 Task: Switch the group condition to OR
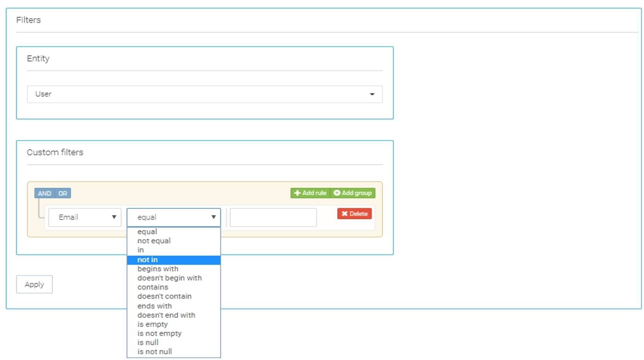pos(63,193)
